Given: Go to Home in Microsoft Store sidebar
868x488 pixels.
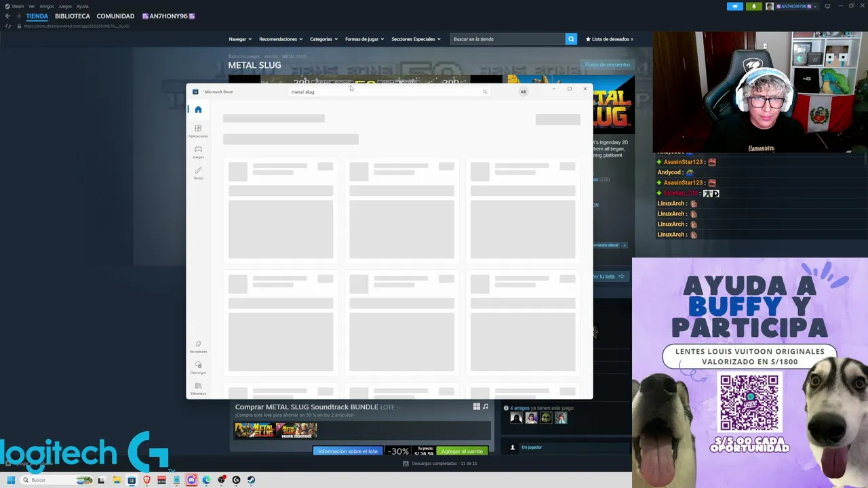Looking at the screenshot, I should (198, 110).
